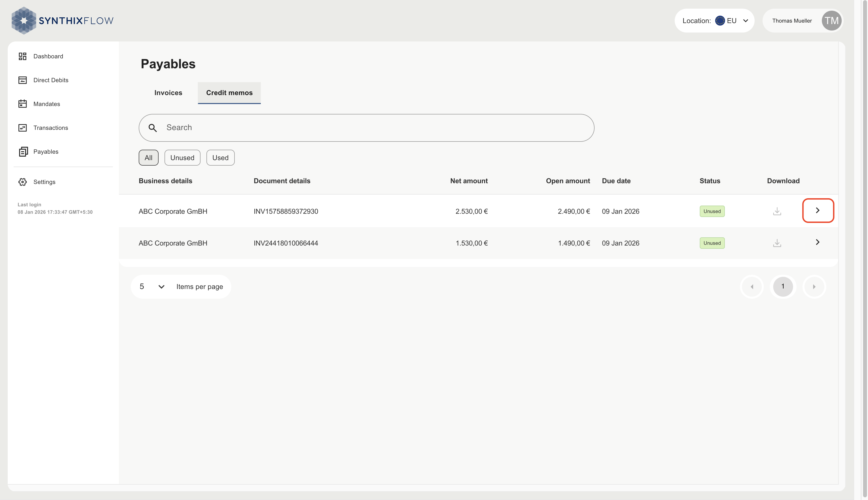The width and height of the screenshot is (868, 500).
Task: Expand the Location EU dropdown
Action: click(714, 21)
